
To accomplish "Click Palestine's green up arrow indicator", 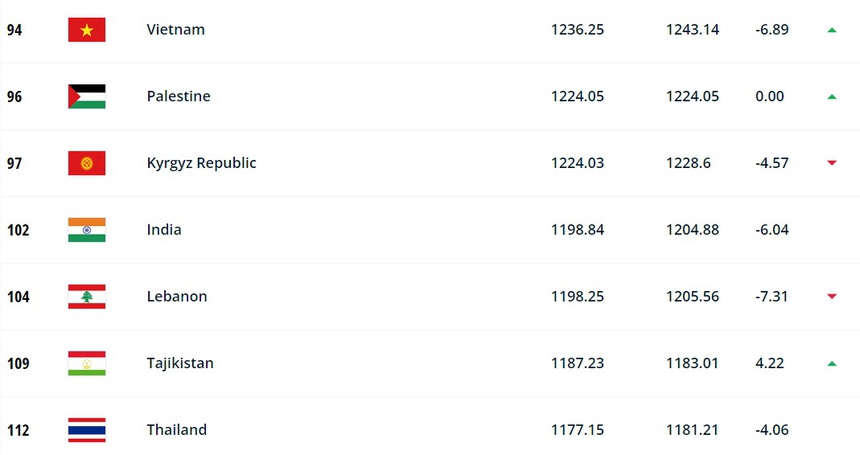I will pyautogui.click(x=831, y=97).
